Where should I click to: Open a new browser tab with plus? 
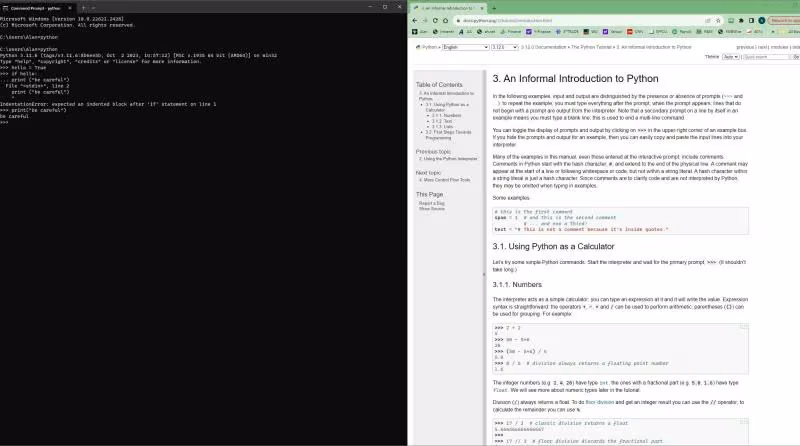[x=493, y=8]
